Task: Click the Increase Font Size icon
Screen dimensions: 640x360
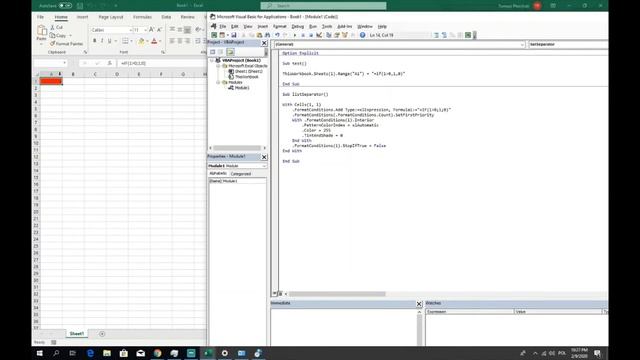Action: 152,30
